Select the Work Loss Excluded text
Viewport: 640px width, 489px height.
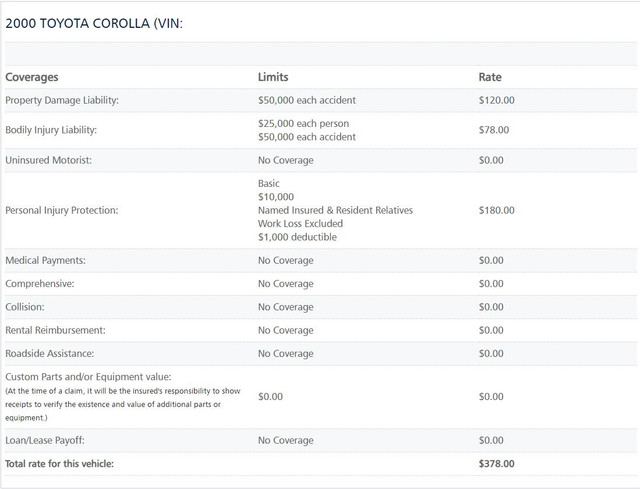pyautogui.click(x=300, y=223)
